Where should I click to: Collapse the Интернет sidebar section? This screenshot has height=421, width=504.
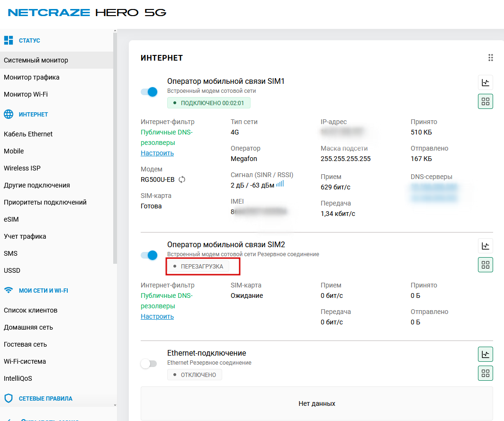pyautogui.click(x=33, y=115)
